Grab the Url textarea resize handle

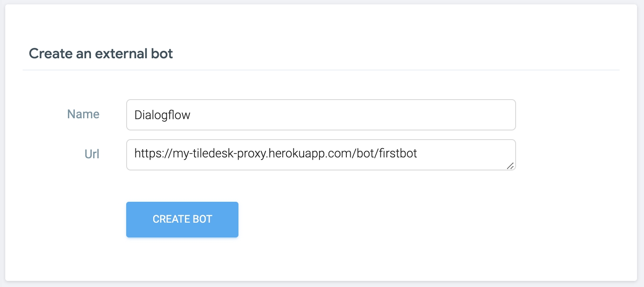click(x=510, y=165)
